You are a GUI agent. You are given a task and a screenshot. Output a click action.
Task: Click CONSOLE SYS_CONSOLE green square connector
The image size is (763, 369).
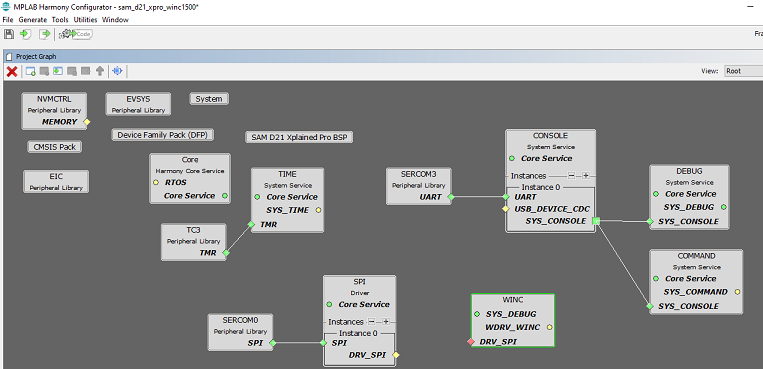point(596,221)
